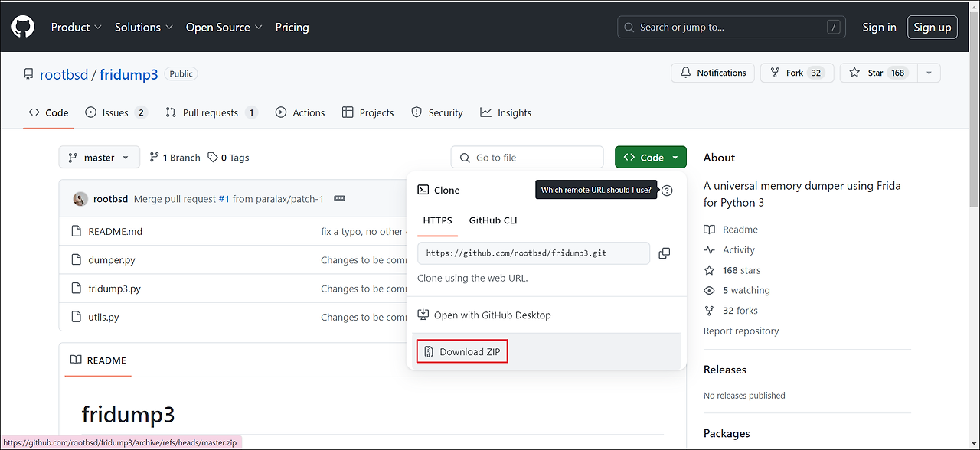Screen dimensions: 980x450
Task: Focus the Search or jump to field
Action: pyautogui.click(x=731, y=27)
